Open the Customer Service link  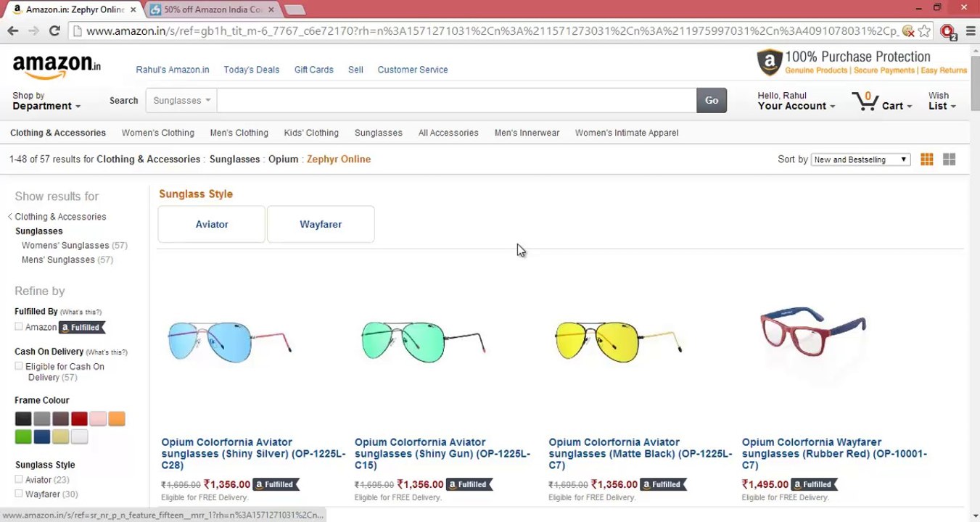point(413,70)
